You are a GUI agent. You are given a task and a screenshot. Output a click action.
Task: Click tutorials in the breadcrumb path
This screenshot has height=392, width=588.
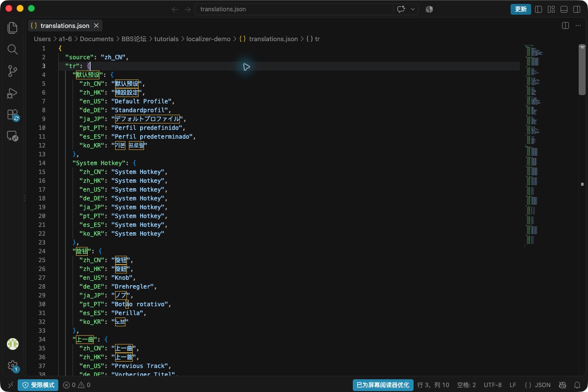coord(167,39)
